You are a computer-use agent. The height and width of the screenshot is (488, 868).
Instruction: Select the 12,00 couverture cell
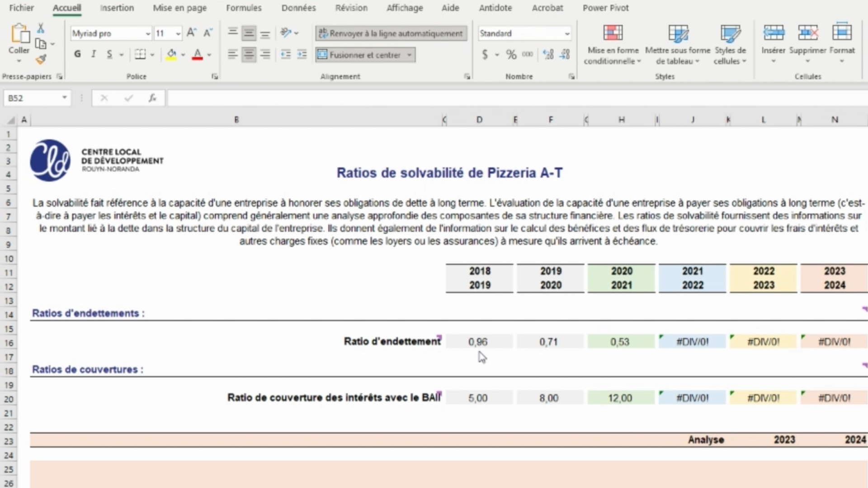[x=621, y=398]
